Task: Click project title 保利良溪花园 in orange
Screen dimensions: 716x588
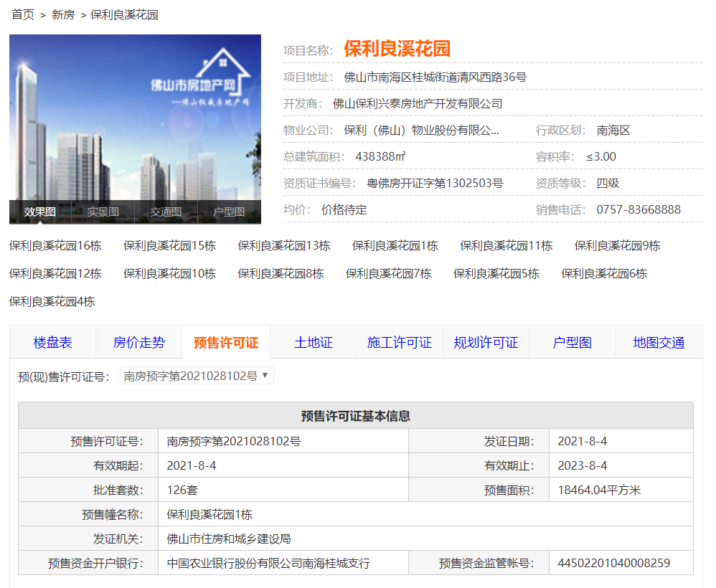Action: click(x=397, y=49)
